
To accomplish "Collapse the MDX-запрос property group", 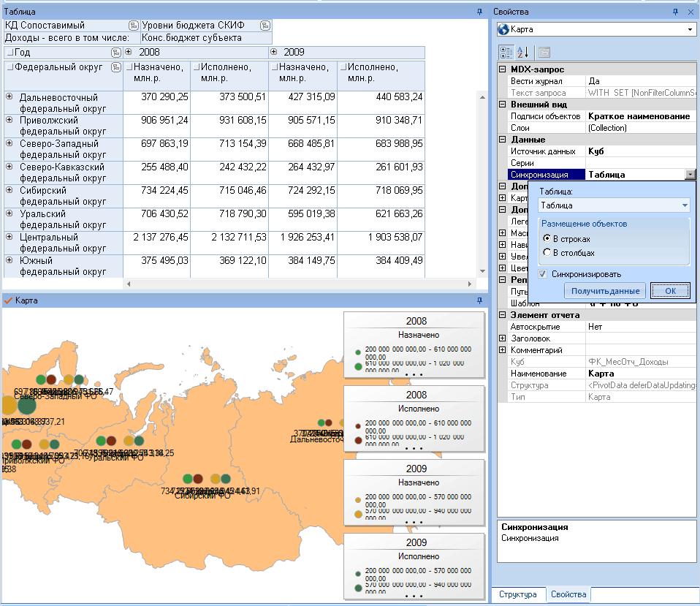I will [502, 69].
